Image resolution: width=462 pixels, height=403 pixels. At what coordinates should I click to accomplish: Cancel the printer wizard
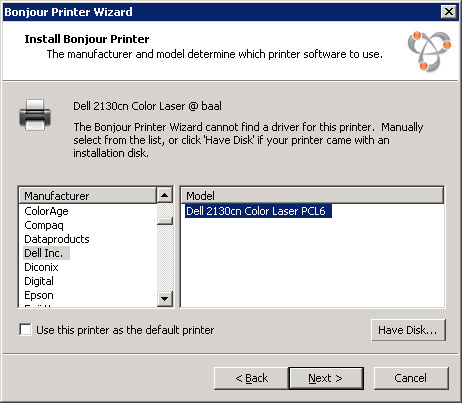click(411, 378)
